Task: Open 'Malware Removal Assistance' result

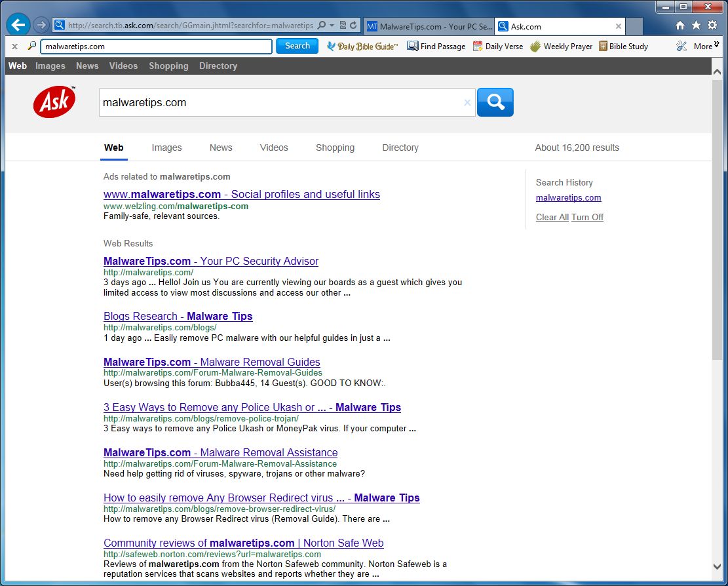Action: (x=221, y=452)
